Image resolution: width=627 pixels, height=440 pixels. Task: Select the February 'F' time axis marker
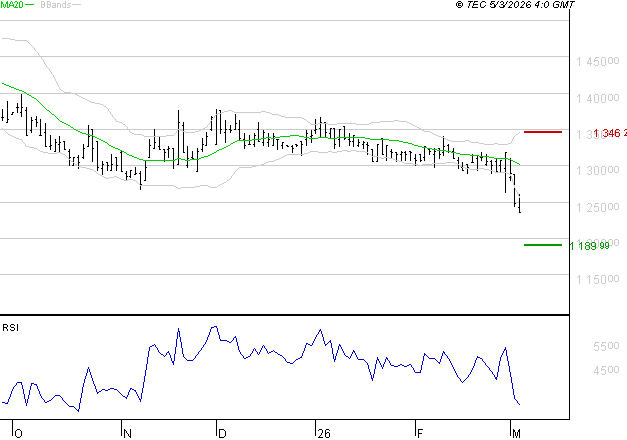pyautogui.click(x=420, y=433)
